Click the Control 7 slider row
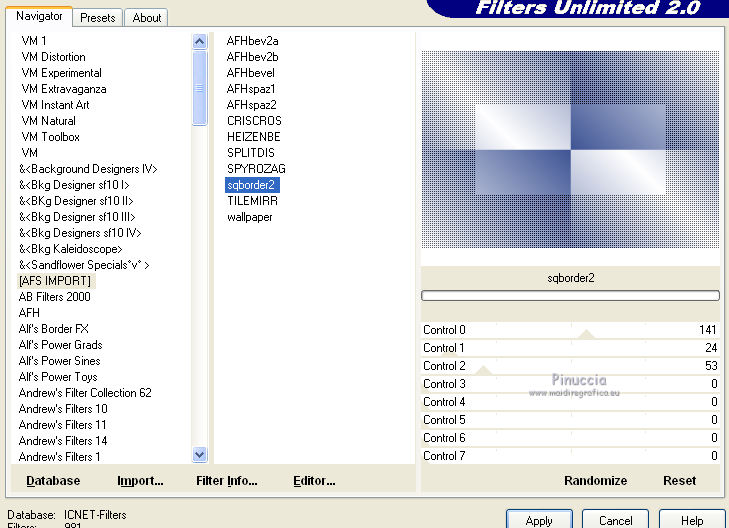 click(x=570, y=455)
